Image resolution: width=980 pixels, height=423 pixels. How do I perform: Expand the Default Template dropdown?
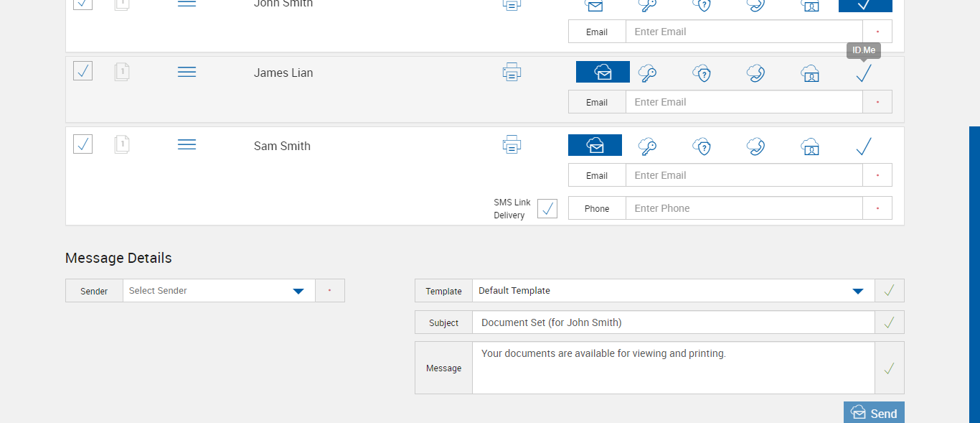(x=673, y=291)
